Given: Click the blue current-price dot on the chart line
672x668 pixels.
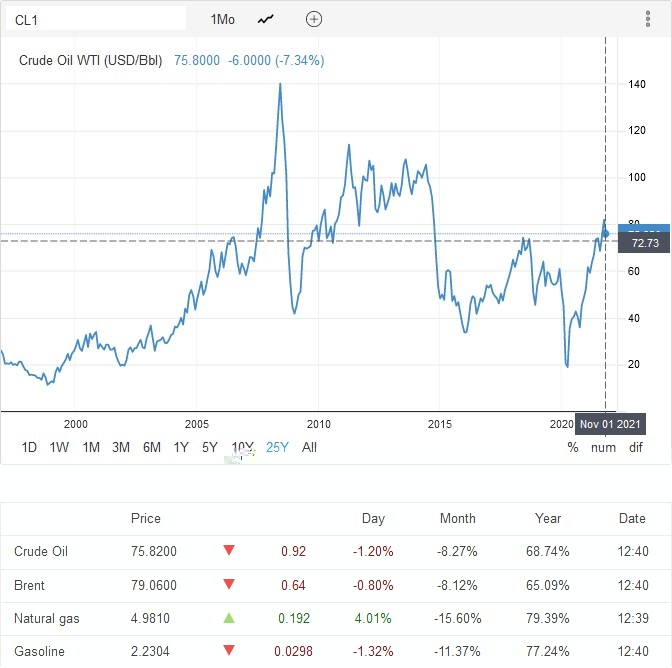Looking at the screenshot, I should pyautogui.click(x=606, y=234).
